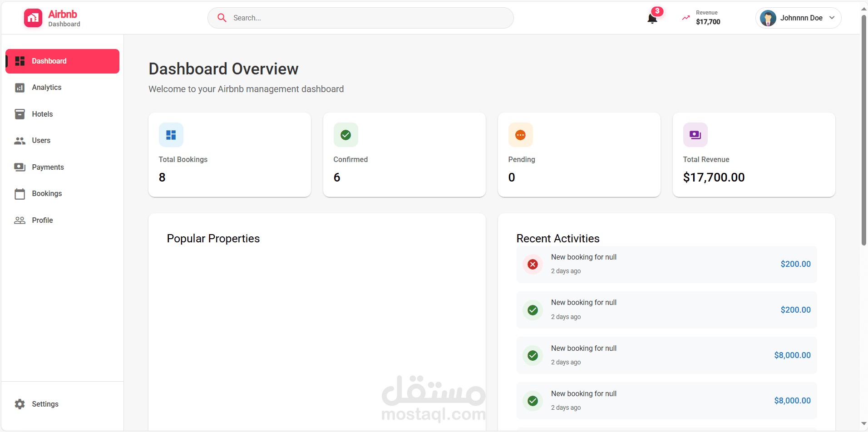
Task: Open notifications bell with 3 badge
Action: 652,18
